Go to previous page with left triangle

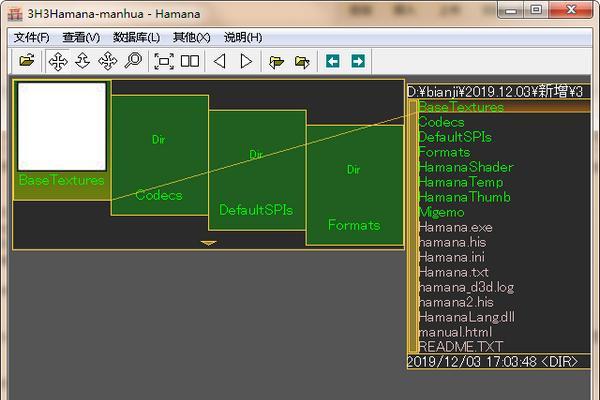click(219, 61)
